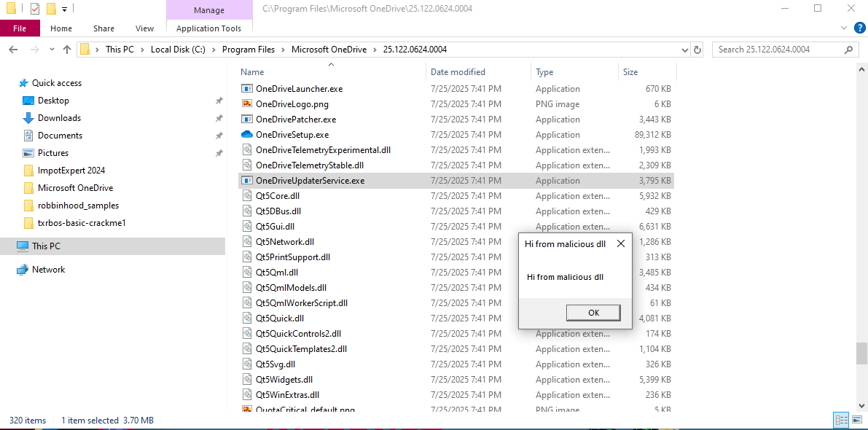Click the Qt5DBus.dll file icon
868x430 pixels.
pyautogui.click(x=247, y=211)
